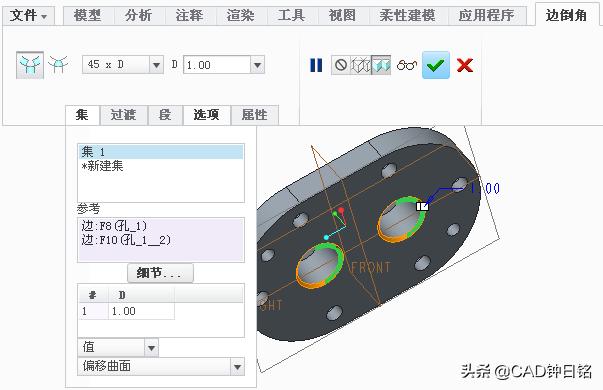Switch to the 柔性建模 ribbon tab
This screenshot has width=603, height=390.
(407, 16)
